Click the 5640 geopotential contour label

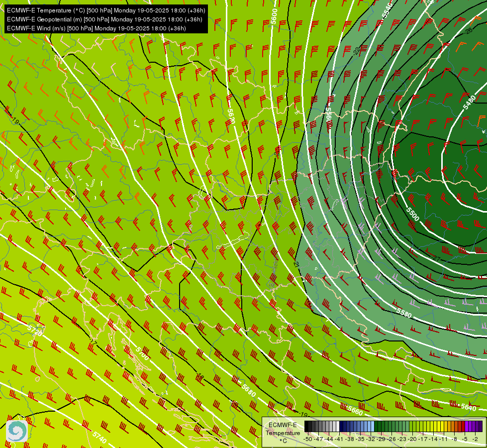pyautogui.click(x=469, y=407)
